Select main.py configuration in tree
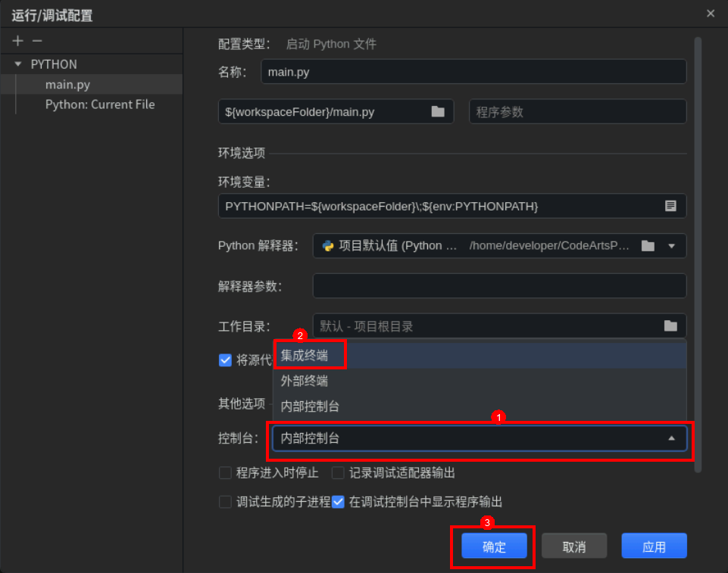 point(92,85)
